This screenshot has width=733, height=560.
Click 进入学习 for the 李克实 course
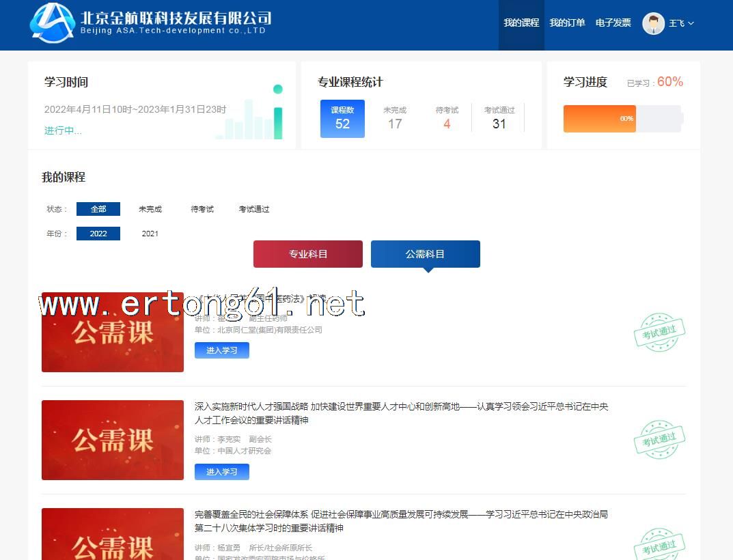click(221, 472)
